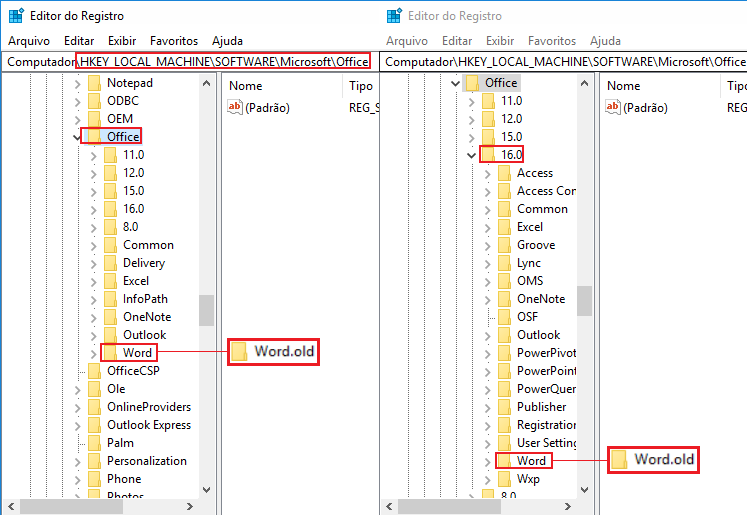Screen dimensions: 747x515
Task: Collapse the 16.0 key in right tree
Action: click(x=471, y=156)
